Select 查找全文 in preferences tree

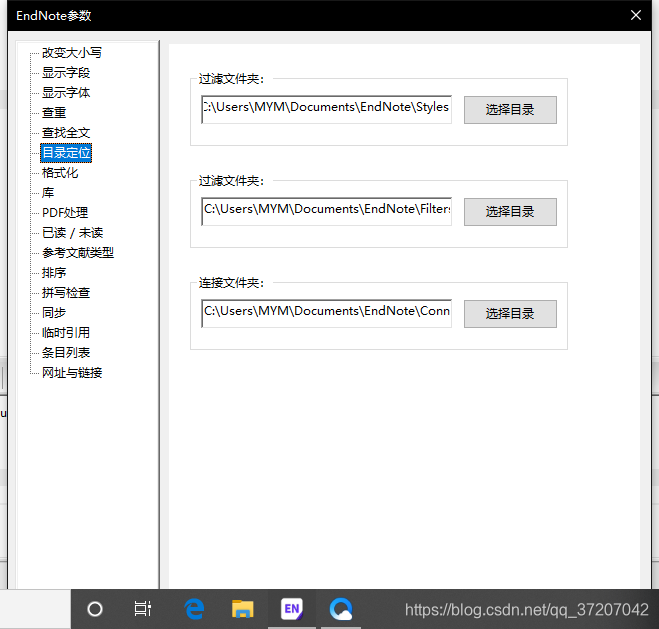click(x=66, y=133)
